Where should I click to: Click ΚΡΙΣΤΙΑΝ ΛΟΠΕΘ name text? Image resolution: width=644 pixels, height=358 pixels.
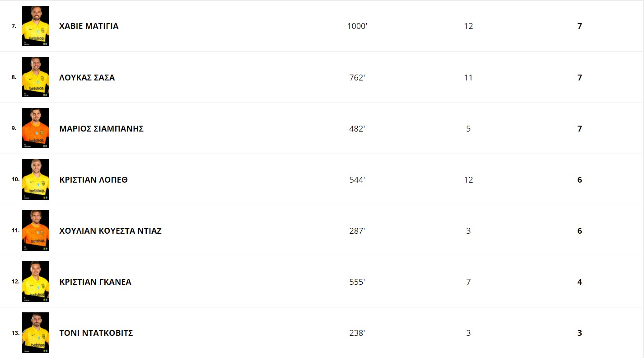click(93, 179)
